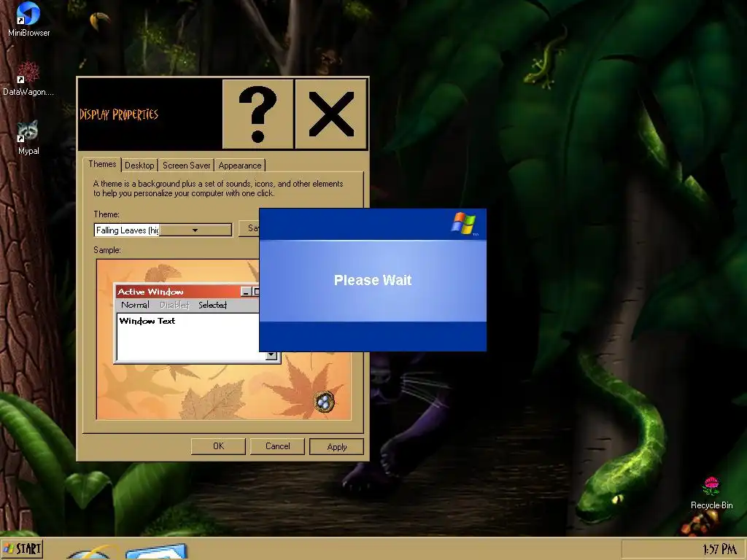Open the mail envelope taskbar icon

pos(156,553)
